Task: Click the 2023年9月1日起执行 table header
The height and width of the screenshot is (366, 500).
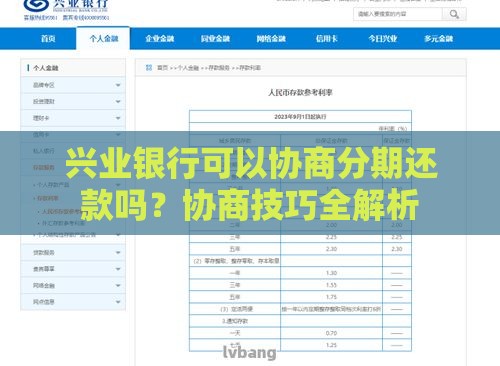Action: click(x=300, y=117)
